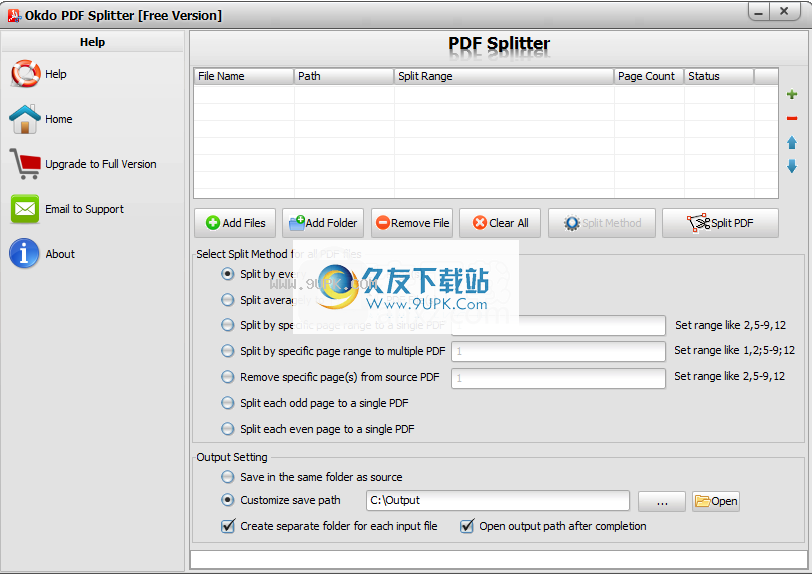Click the multiple PDF range input field

click(x=558, y=351)
